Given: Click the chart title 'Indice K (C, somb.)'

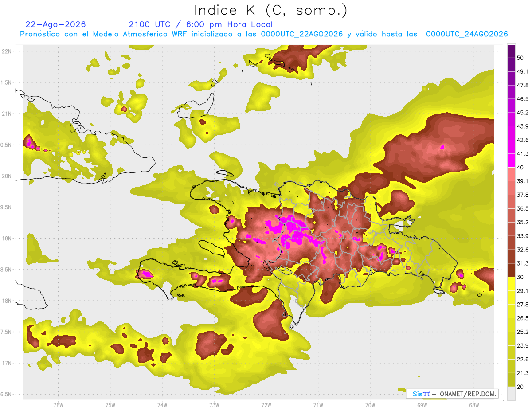Looking at the screenshot, I should click(270, 10).
